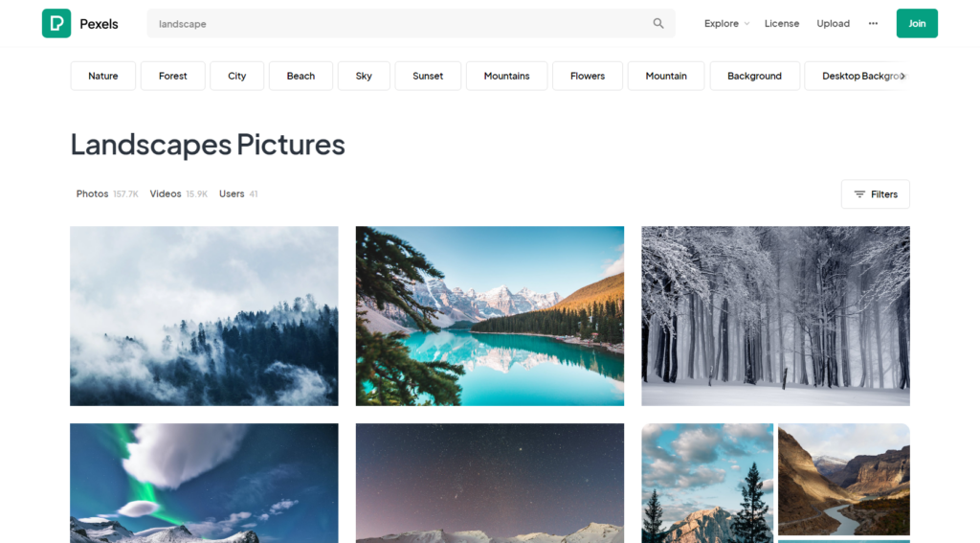
Task: Switch to the Photos tab
Action: [107, 193]
